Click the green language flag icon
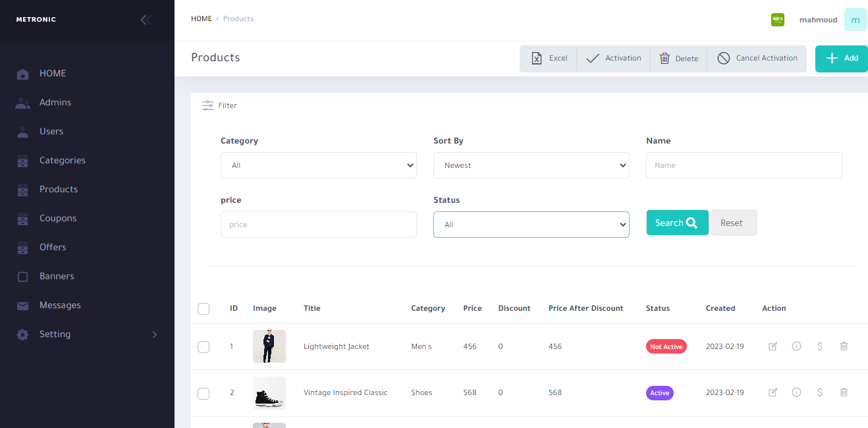 pyautogui.click(x=778, y=20)
